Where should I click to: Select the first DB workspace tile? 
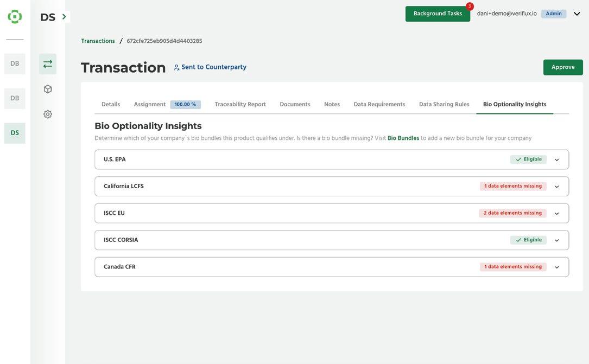click(15, 64)
